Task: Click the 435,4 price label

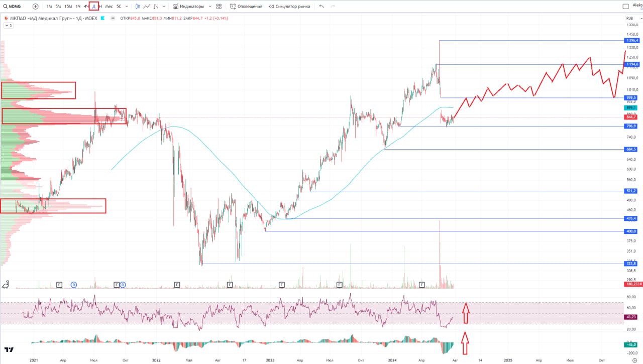Action: click(631, 218)
